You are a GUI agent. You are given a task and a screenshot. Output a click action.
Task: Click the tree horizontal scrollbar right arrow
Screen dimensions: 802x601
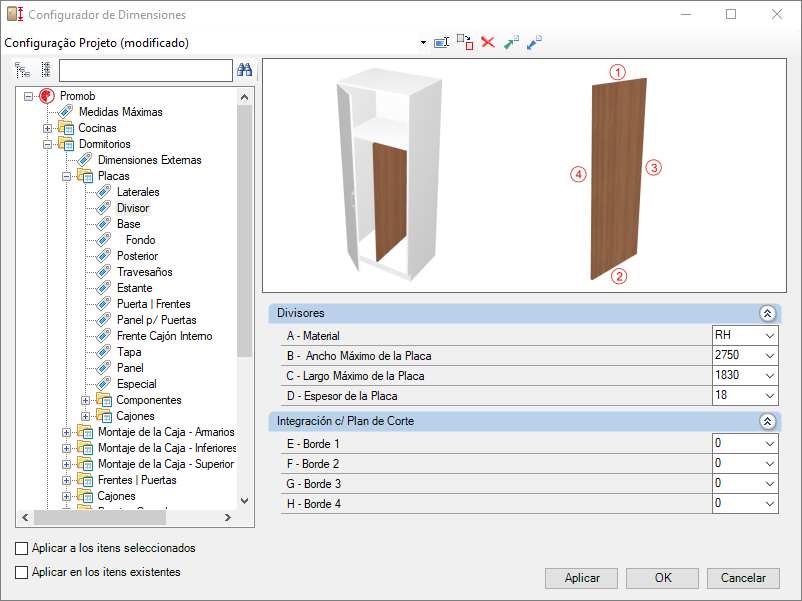[x=228, y=518]
